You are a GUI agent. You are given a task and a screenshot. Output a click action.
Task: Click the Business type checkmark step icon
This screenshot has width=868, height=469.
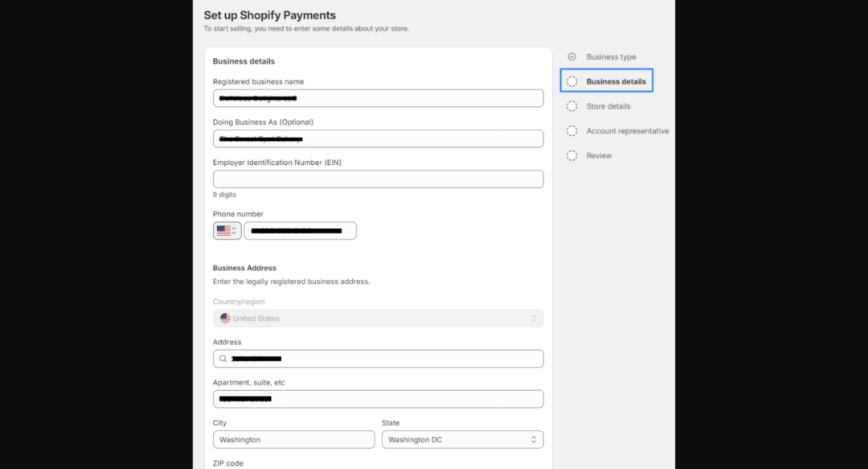coord(571,57)
